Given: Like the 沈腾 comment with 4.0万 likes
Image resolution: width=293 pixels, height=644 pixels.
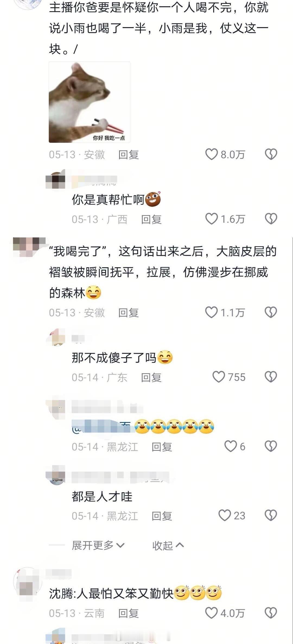Looking at the screenshot, I should (x=212, y=613).
